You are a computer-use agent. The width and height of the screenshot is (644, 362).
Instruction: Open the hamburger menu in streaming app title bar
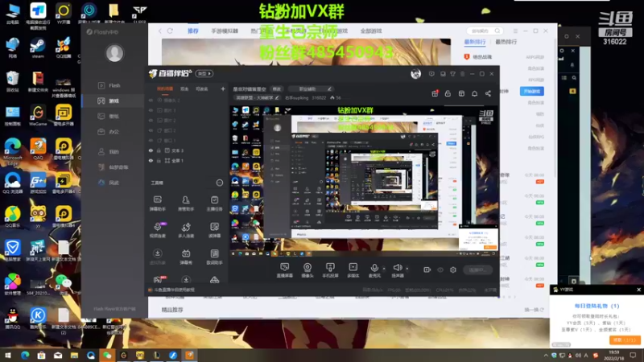(x=462, y=74)
